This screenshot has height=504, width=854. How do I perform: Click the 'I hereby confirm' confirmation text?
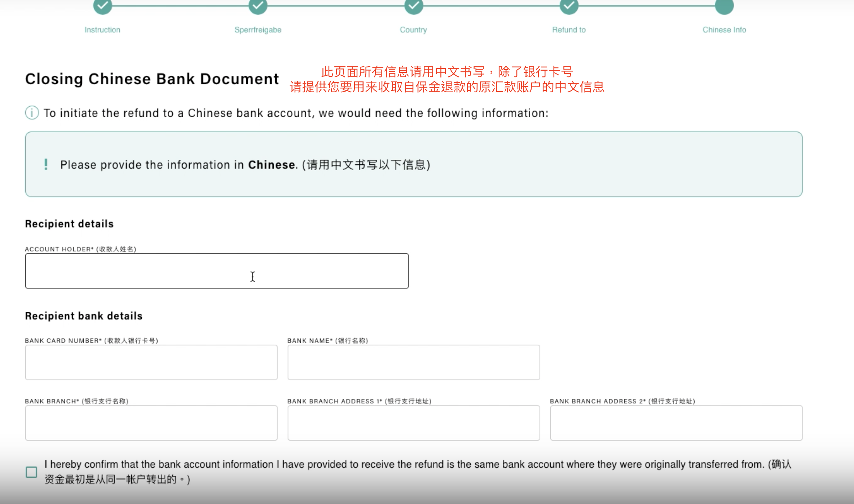418,472
